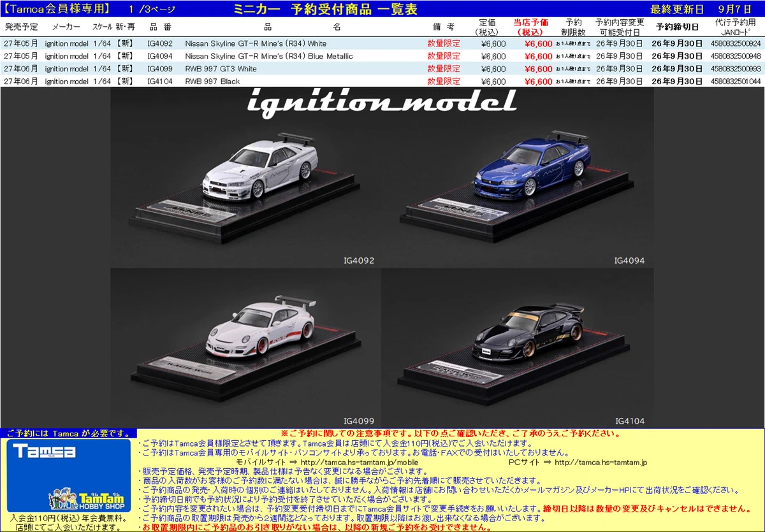Open the black RWB 997 IG4104 photo
This screenshot has height=532, width=765.
coord(516,347)
